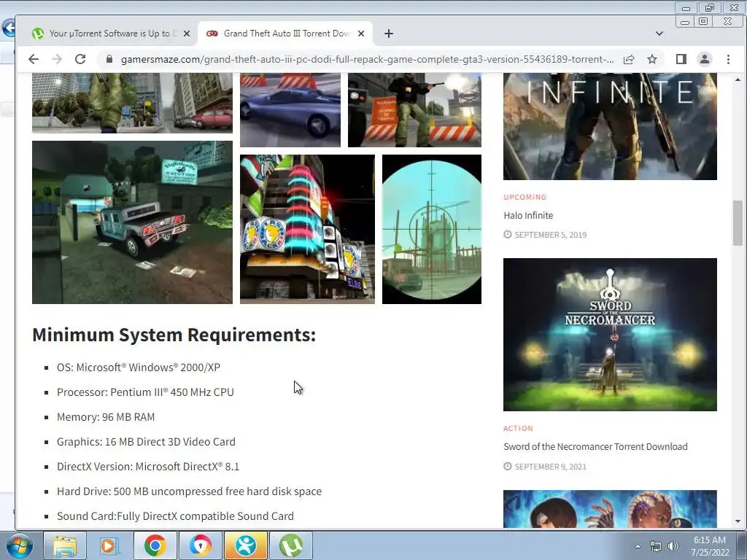Viewport: 747px width, 560px height.
Task: Click the September 9, 2021 date text
Action: pyautogui.click(x=551, y=467)
